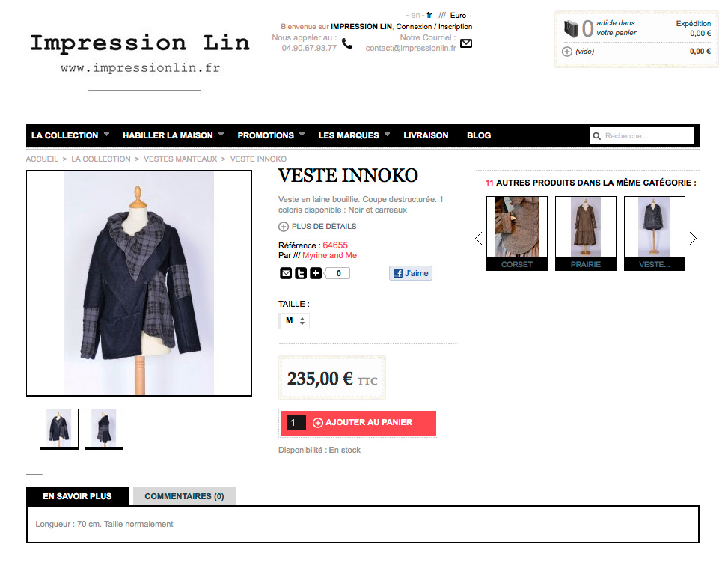Click the plus share icon
The image size is (728, 568).
coord(316,274)
